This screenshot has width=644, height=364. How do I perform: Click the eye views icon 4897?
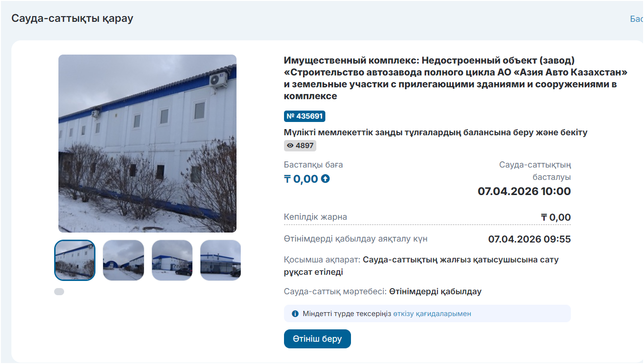point(290,146)
